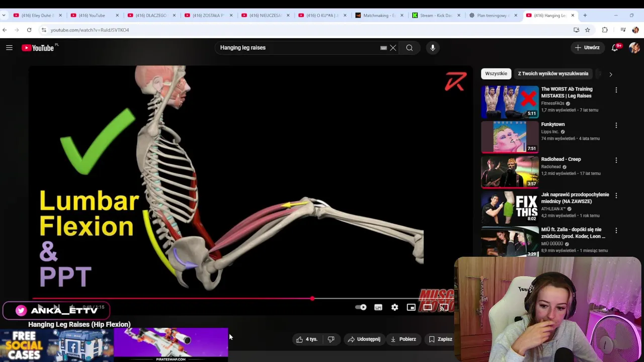Open the FIX THIS Athlean-X thumbnail

point(510,207)
